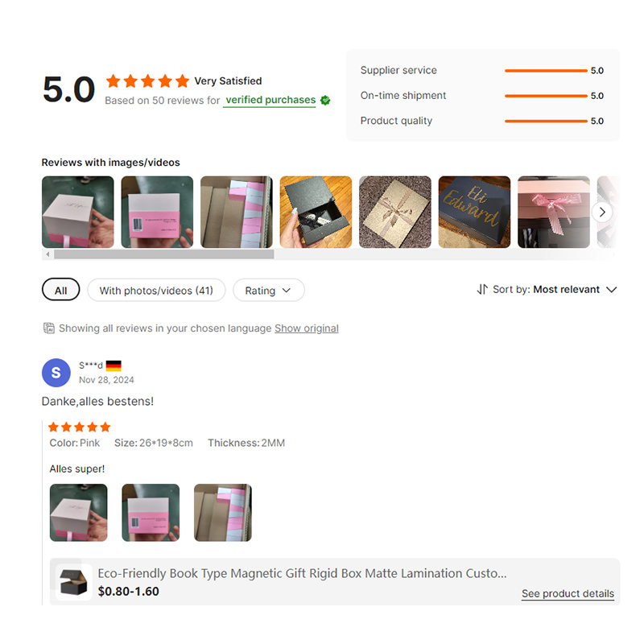The image size is (644, 644).
Task: Click the green verified purchases badge icon
Action: click(325, 100)
